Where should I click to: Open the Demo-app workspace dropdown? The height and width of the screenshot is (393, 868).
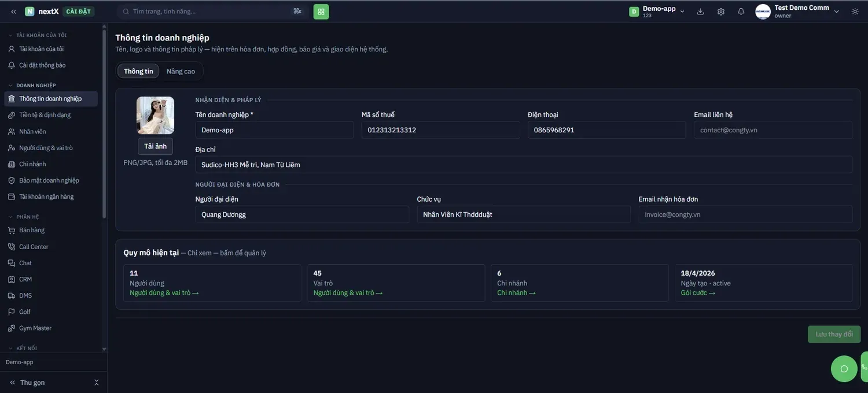click(657, 12)
